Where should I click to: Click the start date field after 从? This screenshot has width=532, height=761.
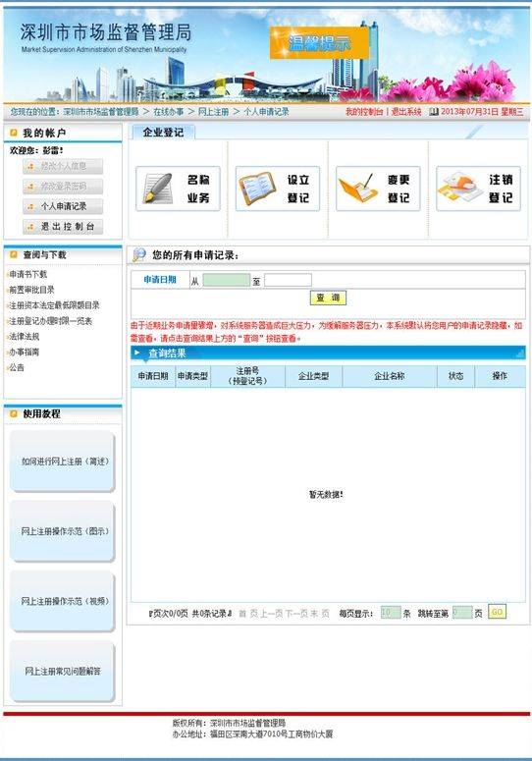(x=227, y=280)
